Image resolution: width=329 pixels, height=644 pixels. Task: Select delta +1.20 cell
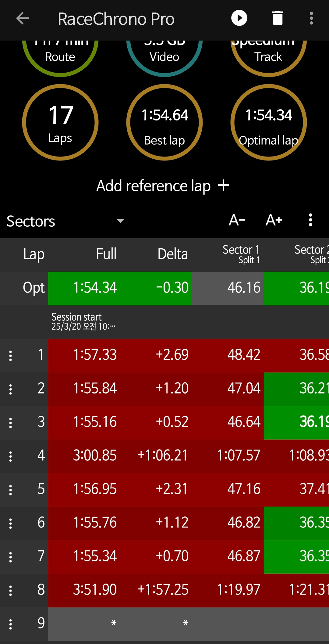tap(156, 389)
